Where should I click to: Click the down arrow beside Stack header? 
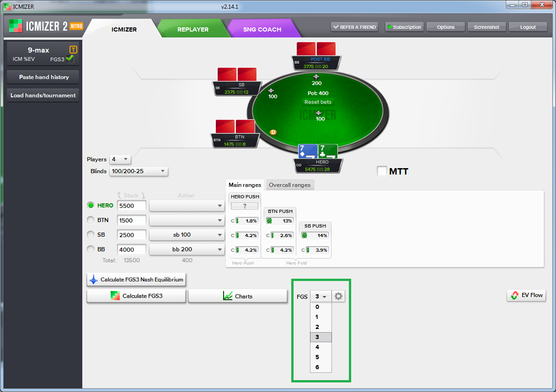click(143, 196)
